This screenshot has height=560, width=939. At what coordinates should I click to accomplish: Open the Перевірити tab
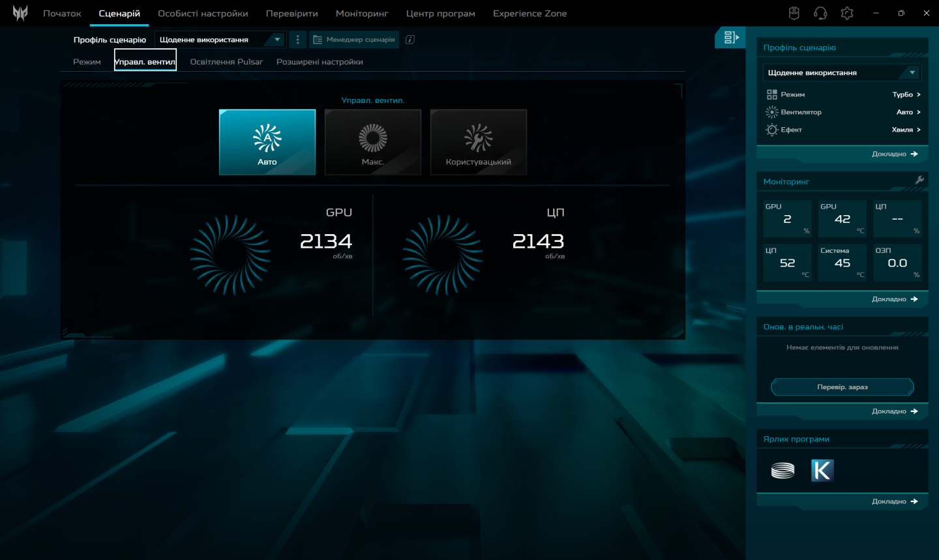click(x=292, y=13)
